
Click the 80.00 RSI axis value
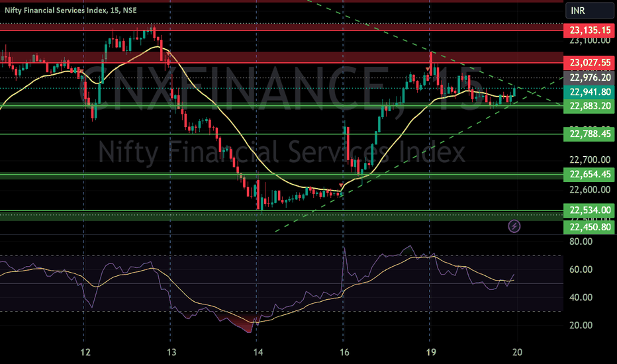coord(581,241)
